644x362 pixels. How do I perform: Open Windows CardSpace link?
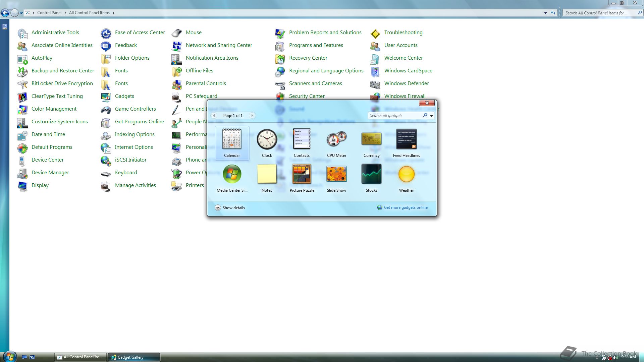click(408, 71)
